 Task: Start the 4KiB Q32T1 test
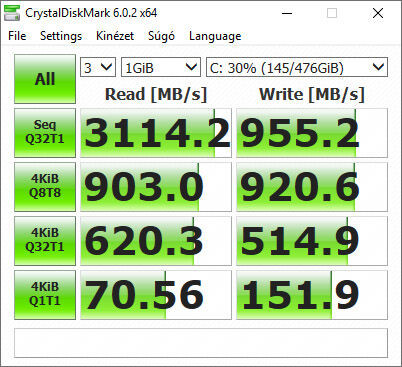click(45, 241)
